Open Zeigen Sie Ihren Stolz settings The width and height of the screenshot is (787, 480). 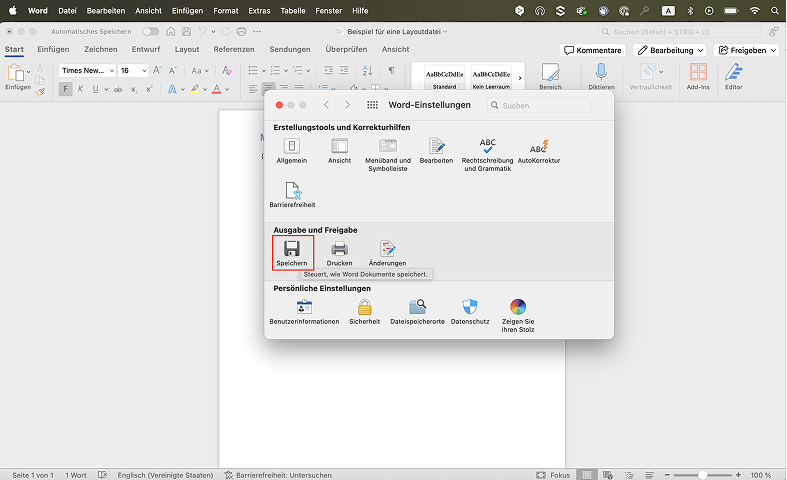pyautogui.click(x=518, y=315)
